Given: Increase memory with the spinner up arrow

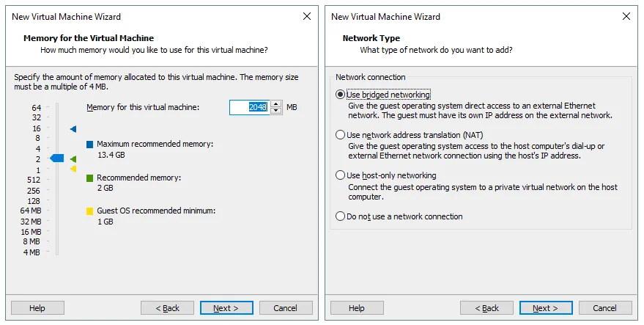Looking at the screenshot, I should coord(276,104).
